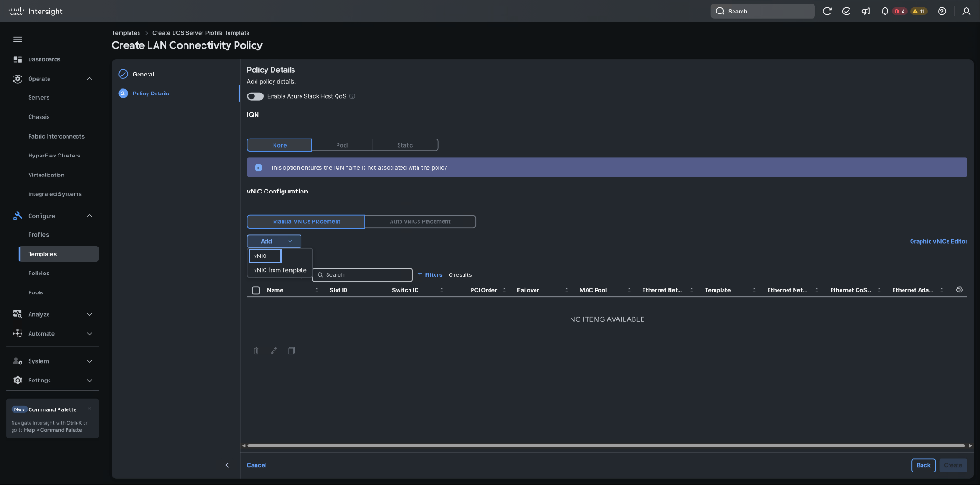
Task: Open the requests checkmark icon in top bar
Action: 846,12
